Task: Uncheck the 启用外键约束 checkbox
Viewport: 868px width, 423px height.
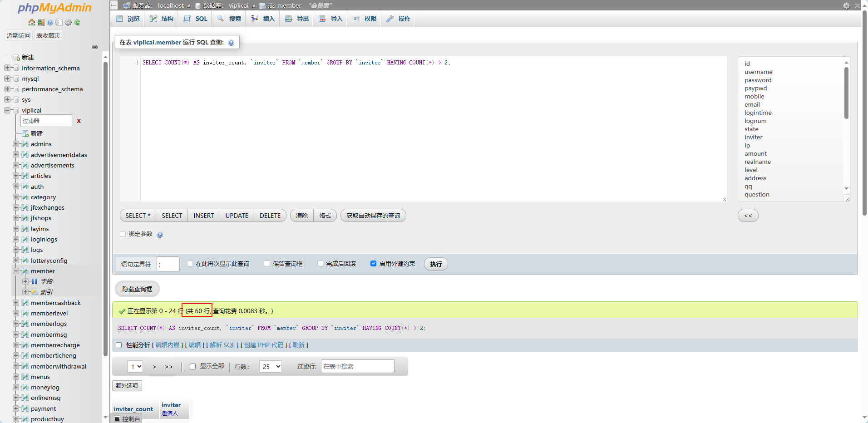Action: [373, 264]
